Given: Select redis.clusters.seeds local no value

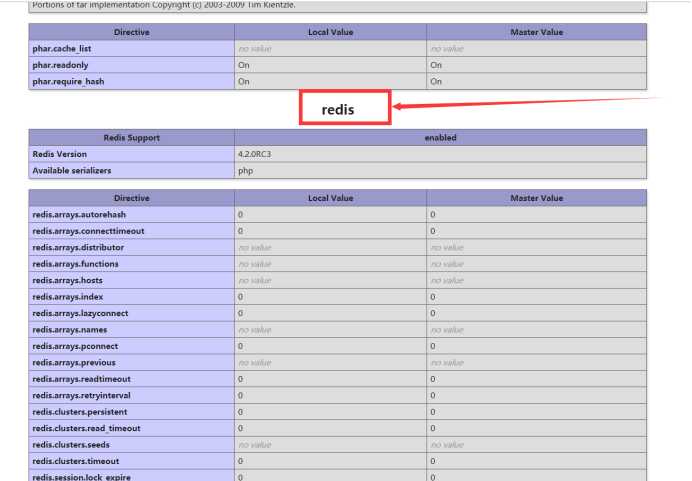Looking at the screenshot, I should tap(255, 445).
